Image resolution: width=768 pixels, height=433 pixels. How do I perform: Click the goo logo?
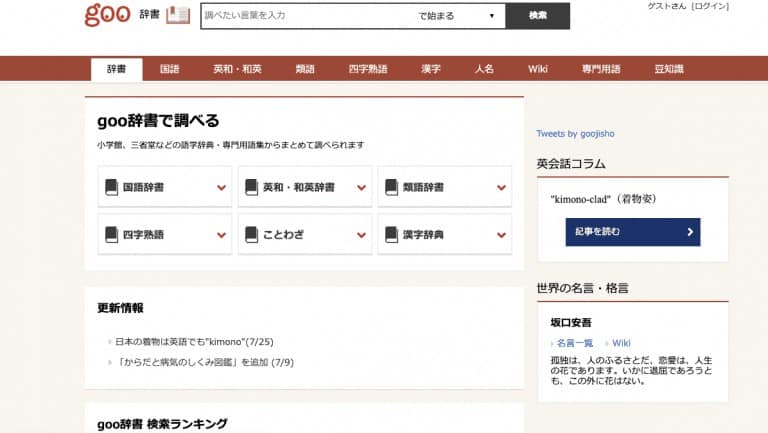coord(107,15)
